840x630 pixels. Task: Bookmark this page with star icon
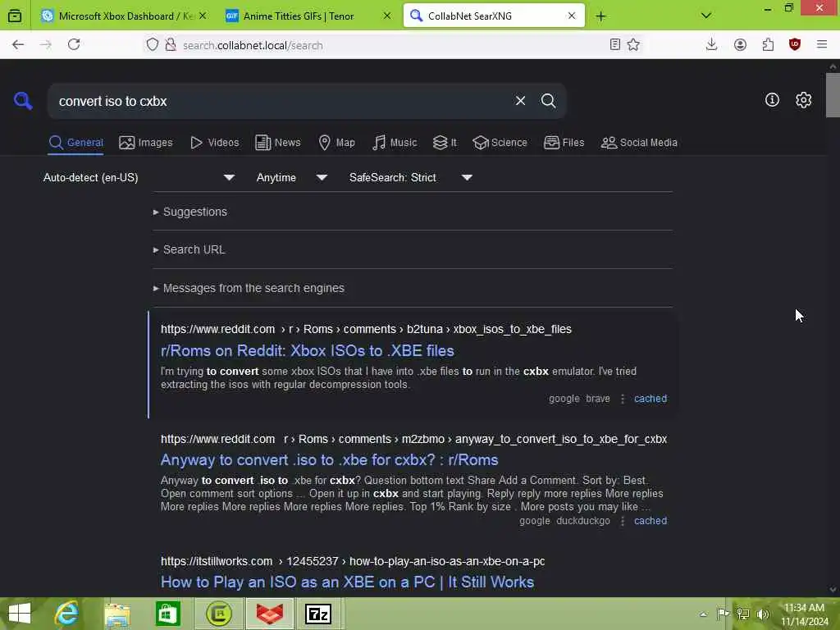pyautogui.click(x=633, y=44)
